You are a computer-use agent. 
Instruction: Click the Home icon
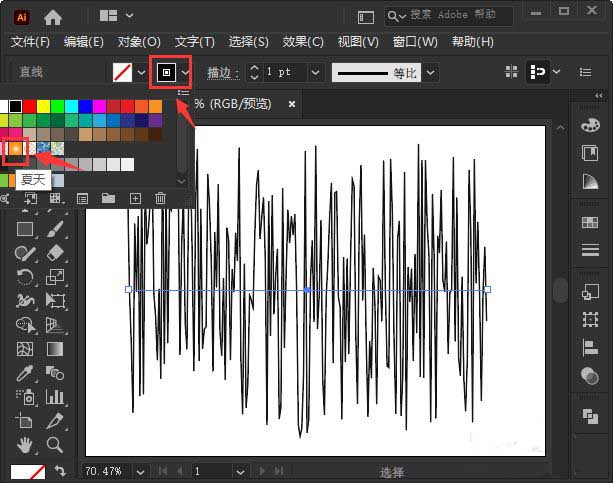pyautogui.click(x=53, y=17)
